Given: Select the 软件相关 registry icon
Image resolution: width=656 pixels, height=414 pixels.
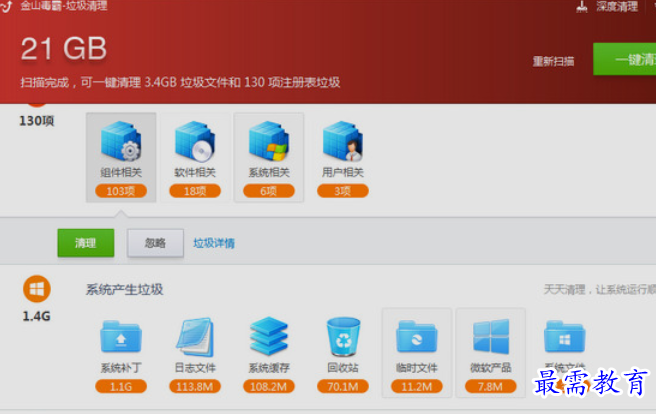Looking at the screenshot, I should tap(195, 141).
